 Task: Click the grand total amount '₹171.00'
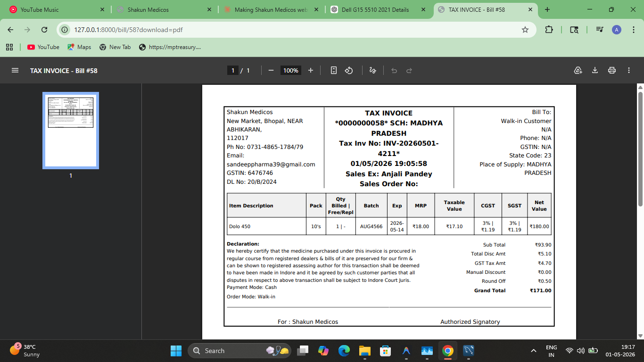[540, 290]
